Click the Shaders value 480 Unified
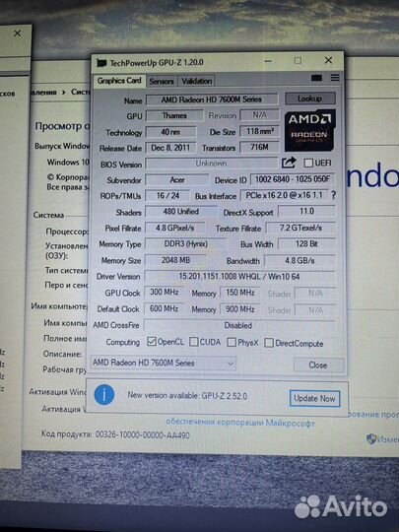 coord(181,212)
